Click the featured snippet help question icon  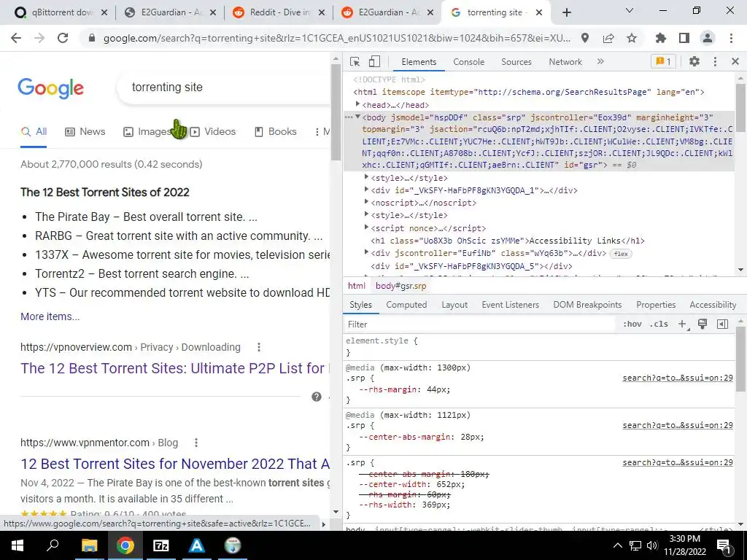click(x=317, y=397)
